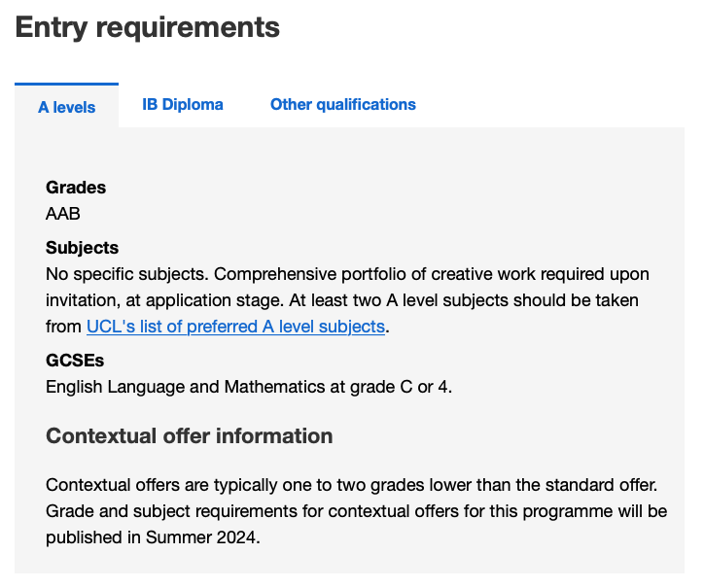The width and height of the screenshot is (704, 588).
Task: Click the Entry requirements heading
Action: [148, 27]
